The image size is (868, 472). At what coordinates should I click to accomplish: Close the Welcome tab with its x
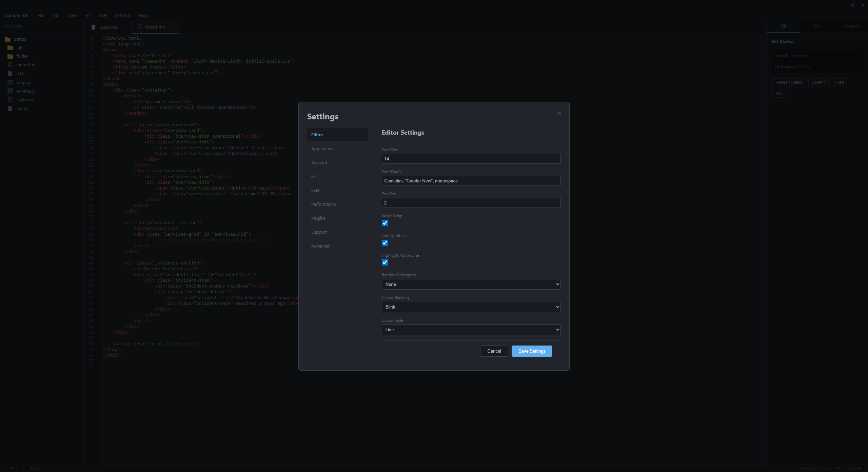coord(123,27)
